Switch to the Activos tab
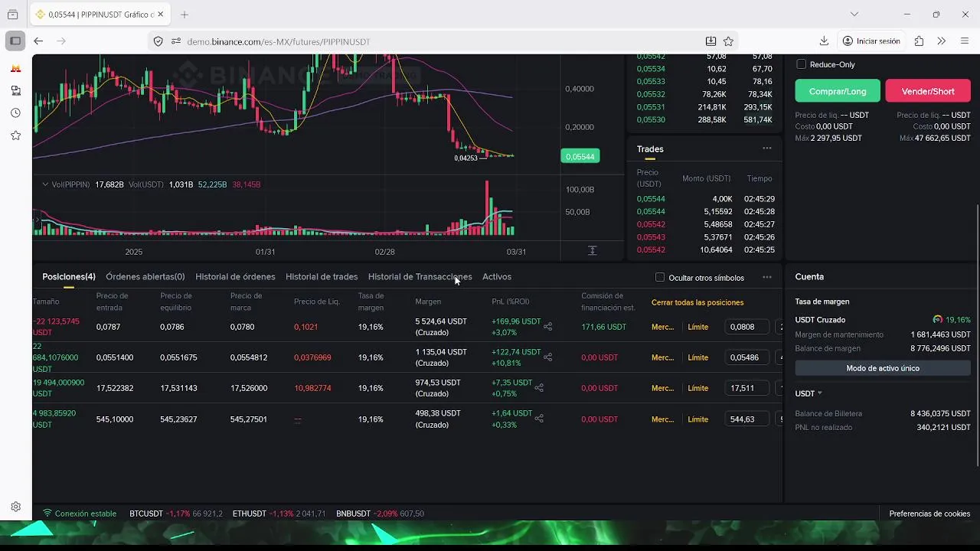Screen dimensions: 980x551 tap(497, 276)
